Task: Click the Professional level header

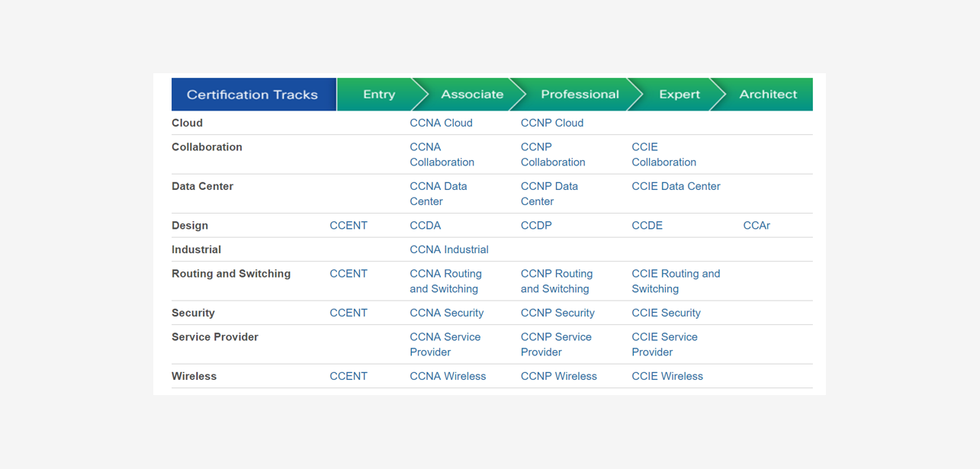Action: (x=580, y=95)
